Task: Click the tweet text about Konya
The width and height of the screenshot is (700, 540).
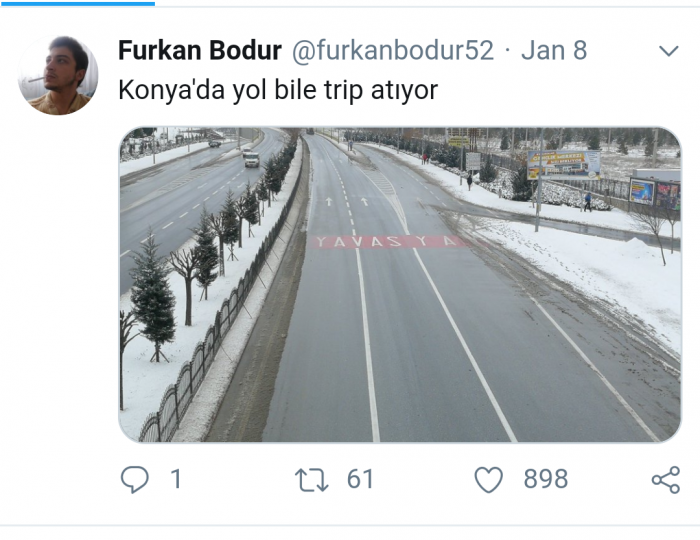Action: click(278, 90)
